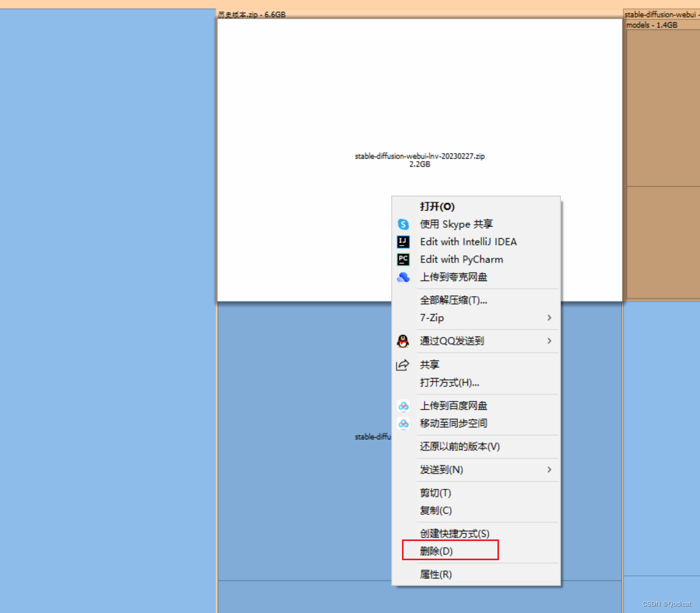Click the QQ penguin icon
This screenshot has width=700, height=613.
click(403, 341)
